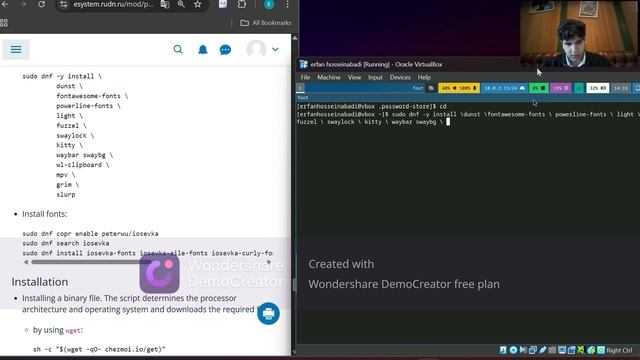Expand the user menu chevron

coord(275,49)
